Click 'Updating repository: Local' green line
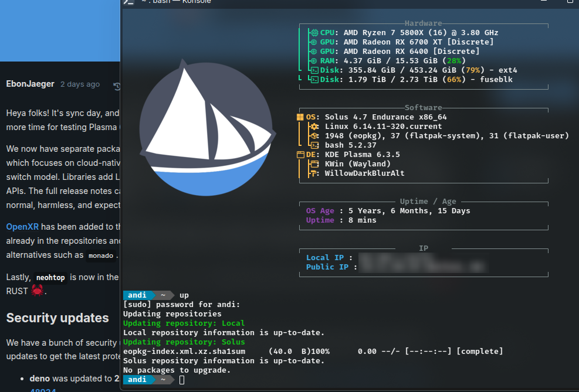Viewport: 579px width, 392px height. click(184, 323)
